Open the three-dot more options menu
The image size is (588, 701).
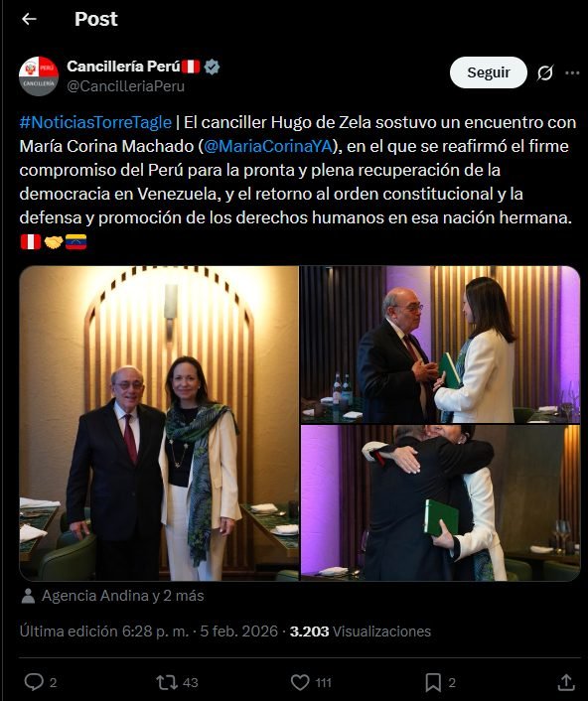point(572,72)
